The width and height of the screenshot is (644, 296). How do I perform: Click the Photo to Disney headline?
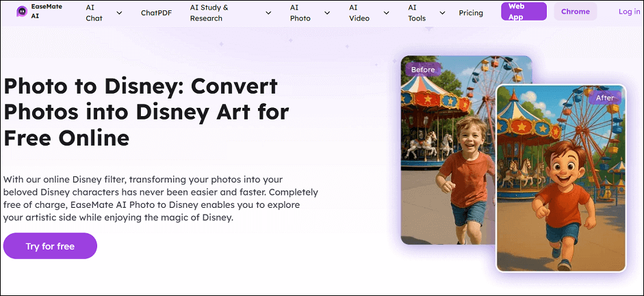point(146,112)
